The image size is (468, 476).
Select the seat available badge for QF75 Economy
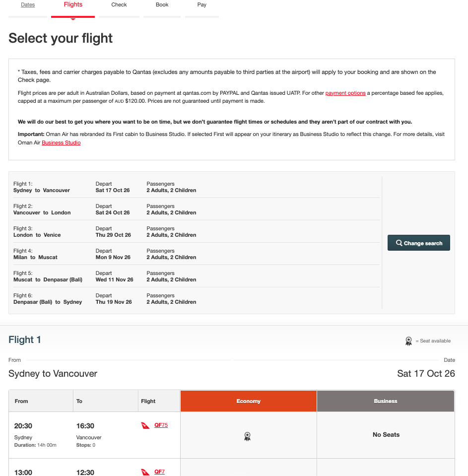pos(248,436)
